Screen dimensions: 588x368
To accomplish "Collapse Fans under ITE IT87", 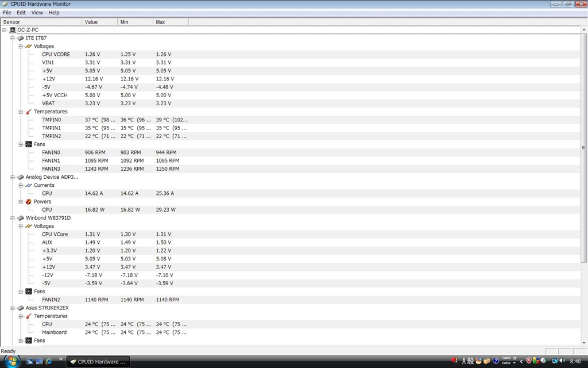I will (x=21, y=144).
